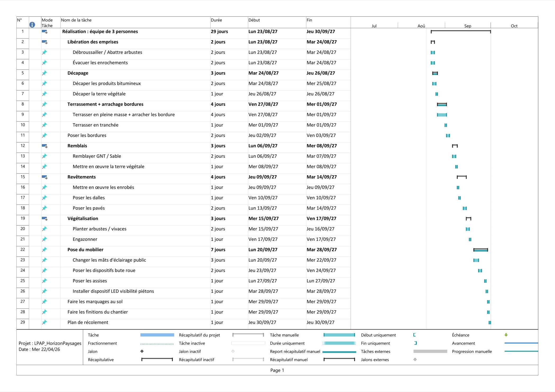Click the Gantt bar of Plan de récolement

coord(490,323)
